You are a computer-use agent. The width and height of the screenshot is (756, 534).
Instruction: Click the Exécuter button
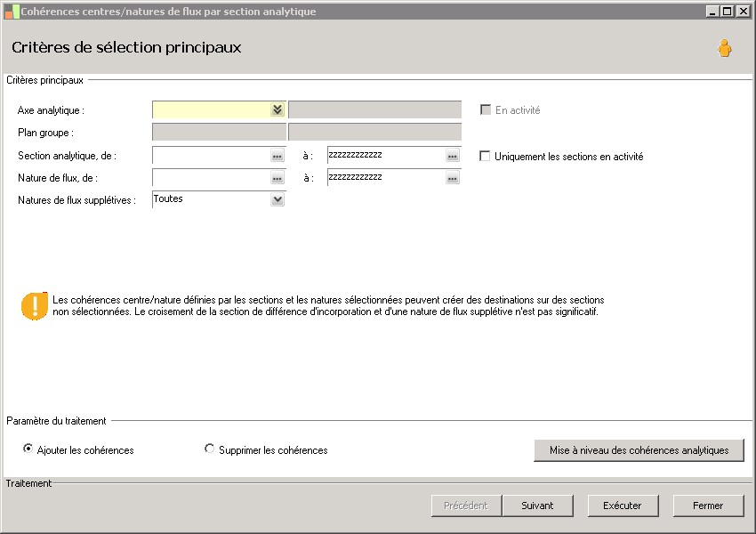[x=622, y=506]
